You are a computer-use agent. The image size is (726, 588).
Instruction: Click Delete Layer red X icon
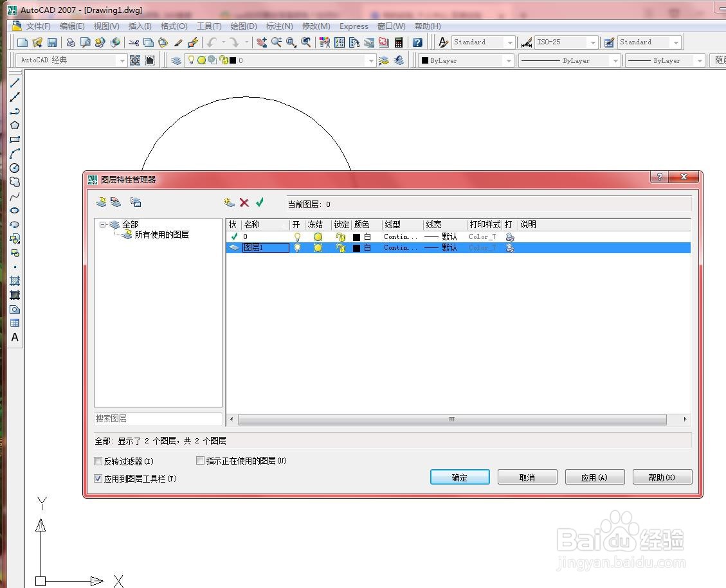244,202
